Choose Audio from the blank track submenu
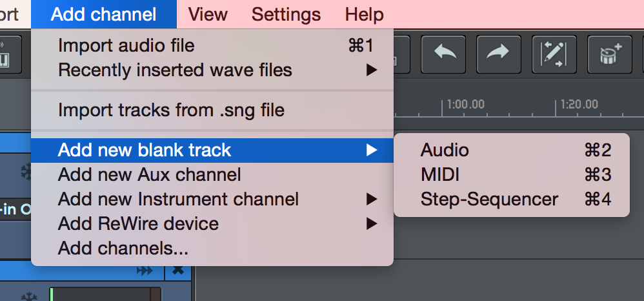The width and height of the screenshot is (644, 301). 445,150
